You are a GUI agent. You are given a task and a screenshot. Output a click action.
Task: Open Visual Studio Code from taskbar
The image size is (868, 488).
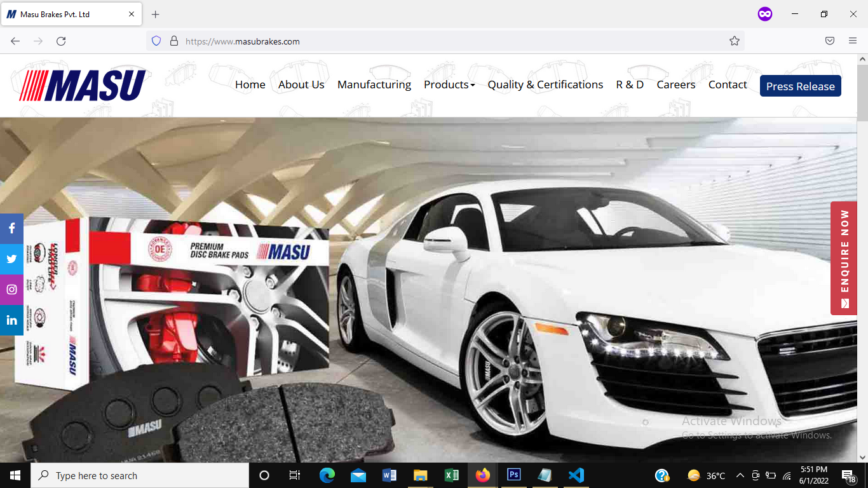tap(576, 475)
